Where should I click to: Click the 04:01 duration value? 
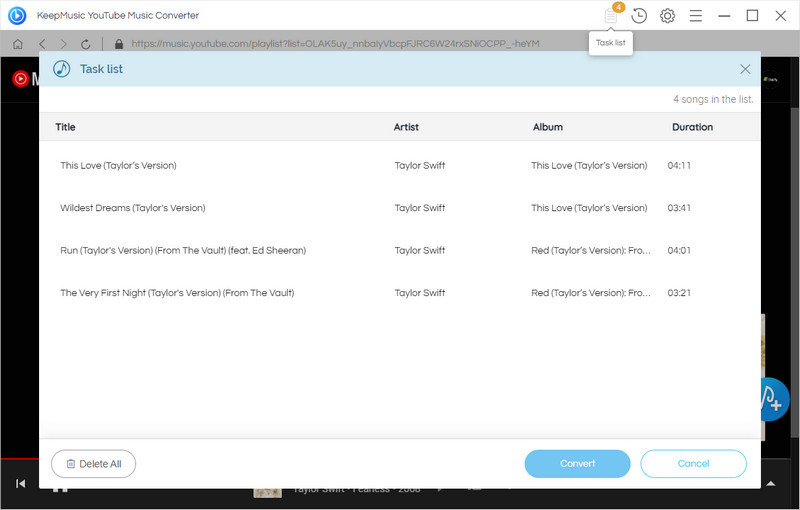click(x=679, y=250)
